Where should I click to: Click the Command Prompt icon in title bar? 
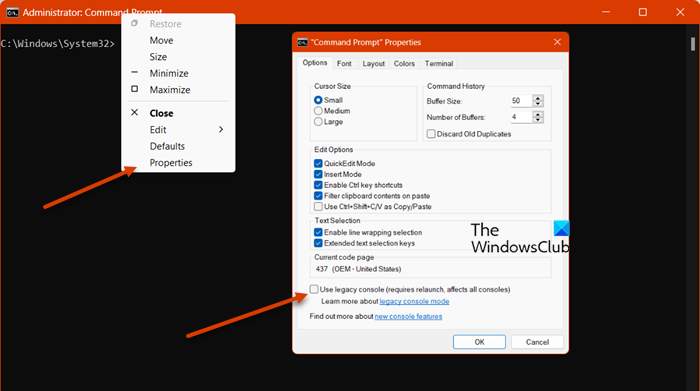[12, 12]
